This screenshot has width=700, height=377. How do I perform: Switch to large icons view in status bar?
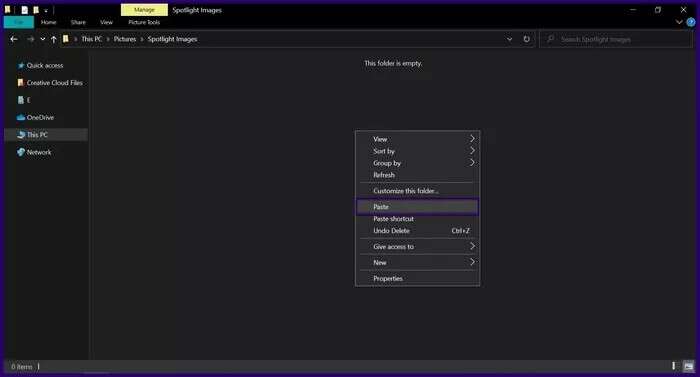(688, 366)
